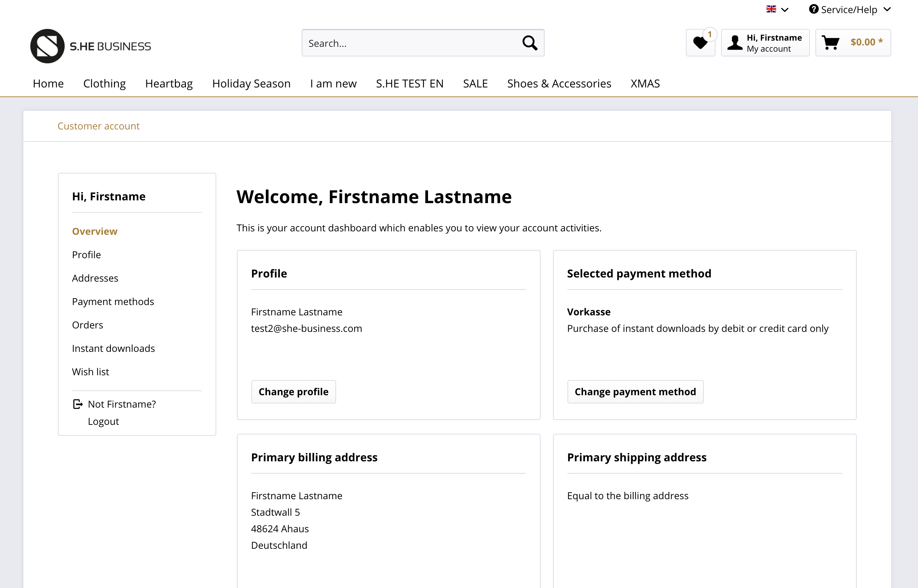Click the Change profile button
The width and height of the screenshot is (918, 588).
[x=293, y=392]
